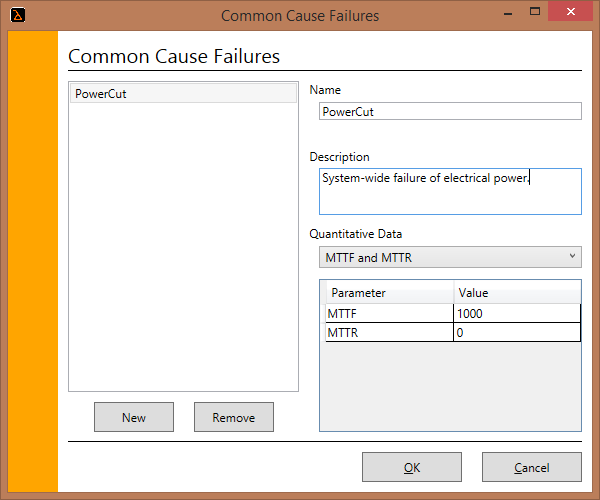The width and height of the screenshot is (600, 500).
Task: Edit the MTTR value 0
Action: pos(517,332)
